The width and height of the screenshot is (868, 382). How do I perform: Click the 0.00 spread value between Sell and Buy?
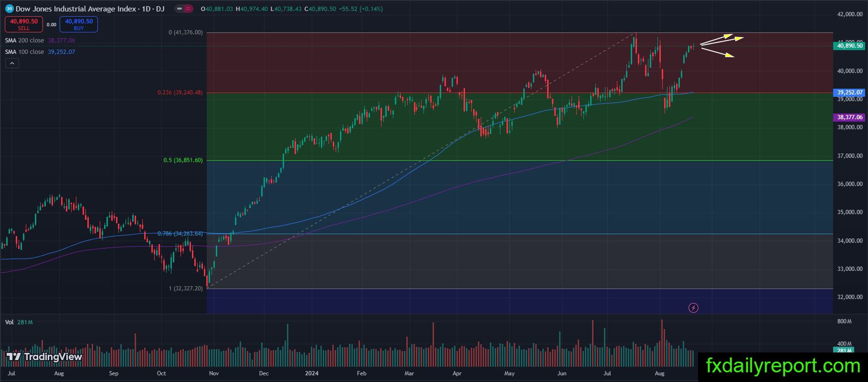(x=51, y=25)
